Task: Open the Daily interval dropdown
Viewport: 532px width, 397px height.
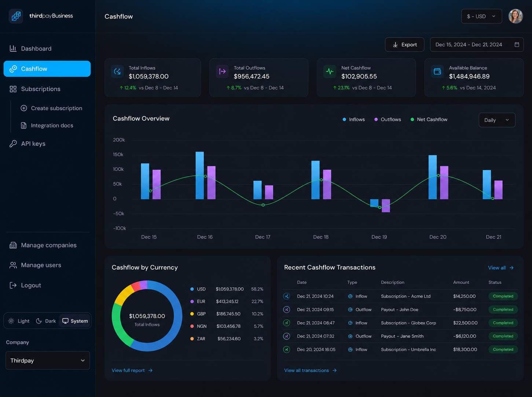Action: (497, 120)
